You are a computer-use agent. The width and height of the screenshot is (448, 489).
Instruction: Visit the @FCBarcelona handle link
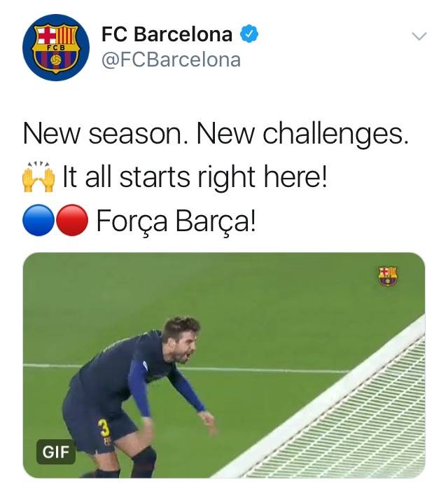(x=171, y=60)
